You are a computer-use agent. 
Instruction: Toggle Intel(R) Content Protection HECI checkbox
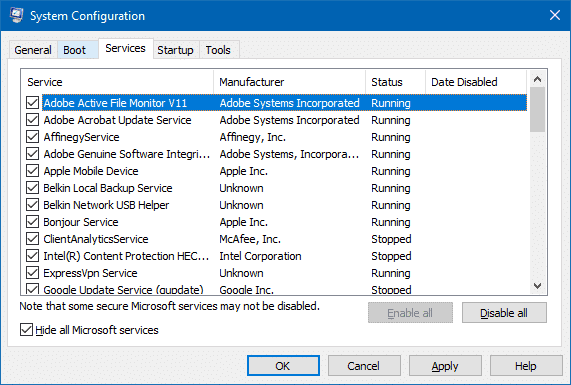coord(32,256)
